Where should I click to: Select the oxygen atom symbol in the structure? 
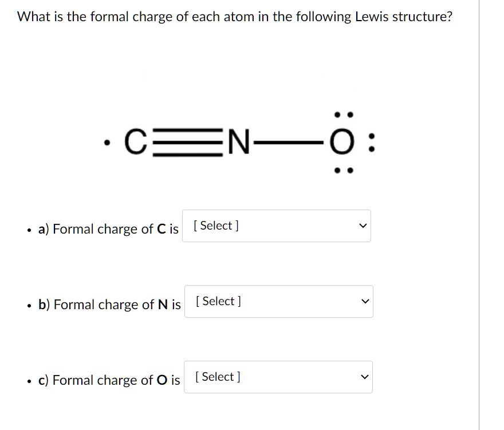click(343, 143)
